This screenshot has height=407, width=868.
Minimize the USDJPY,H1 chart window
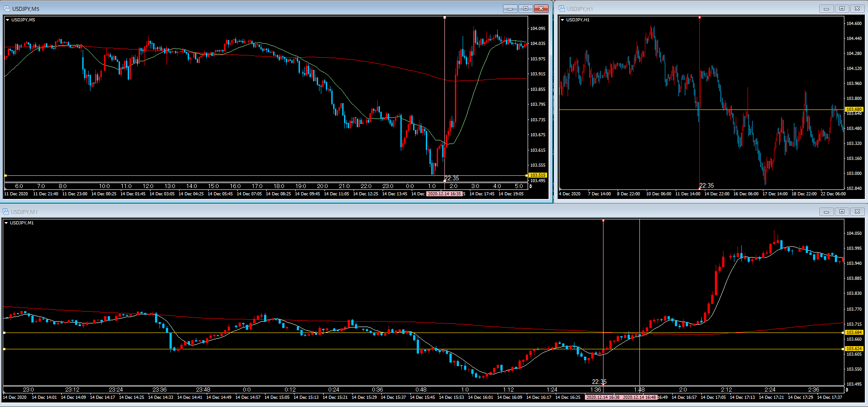click(826, 9)
